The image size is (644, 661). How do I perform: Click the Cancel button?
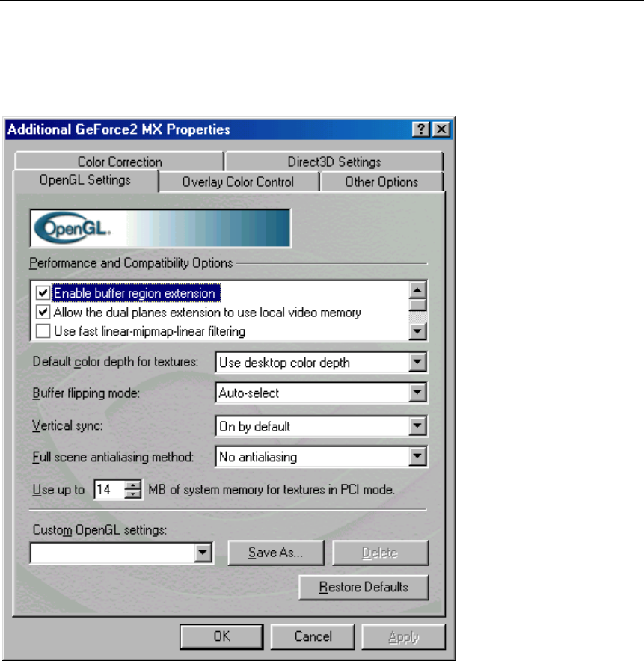click(313, 636)
